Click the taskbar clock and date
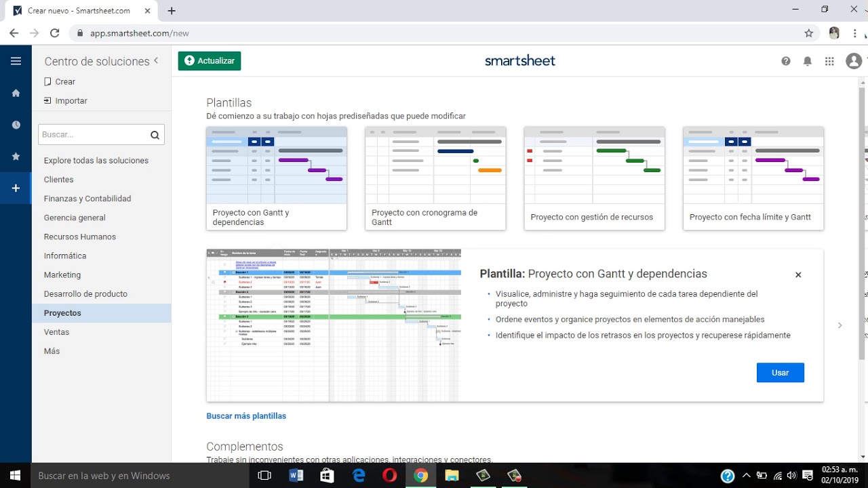 pos(840,475)
